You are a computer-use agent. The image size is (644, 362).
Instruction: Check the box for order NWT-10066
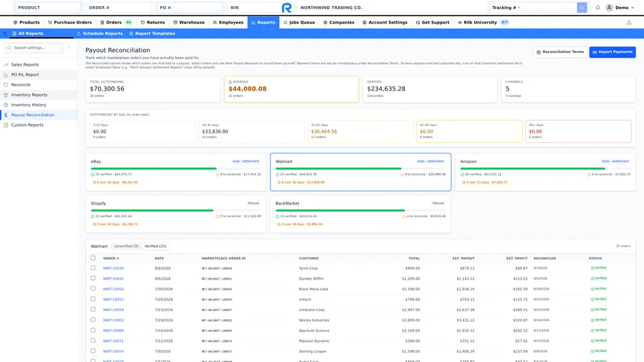[x=93, y=330]
